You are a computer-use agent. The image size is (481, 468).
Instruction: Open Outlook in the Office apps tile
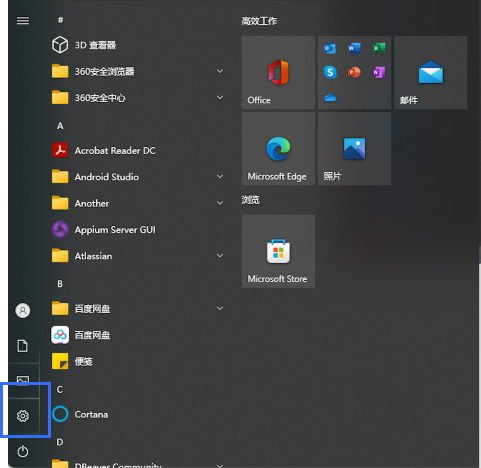click(x=330, y=48)
